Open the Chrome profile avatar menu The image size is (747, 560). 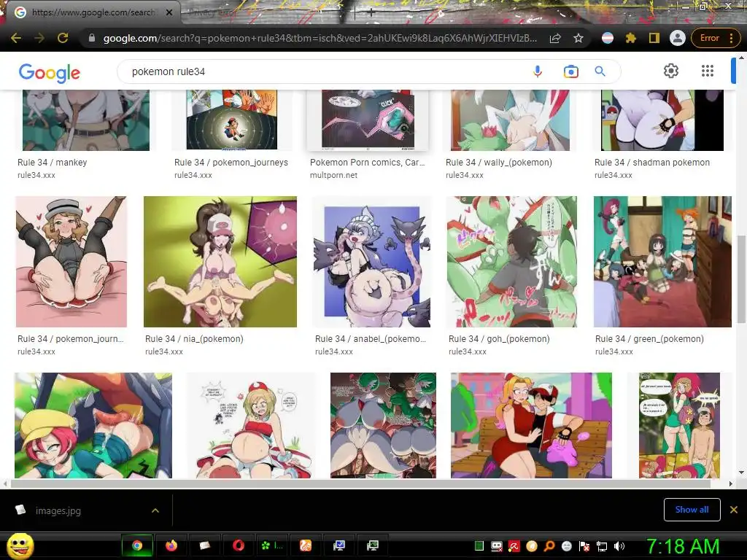tap(678, 38)
